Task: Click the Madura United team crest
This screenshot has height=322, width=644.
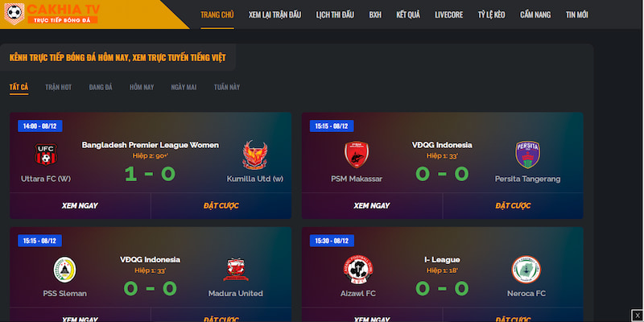Action: click(236, 270)
